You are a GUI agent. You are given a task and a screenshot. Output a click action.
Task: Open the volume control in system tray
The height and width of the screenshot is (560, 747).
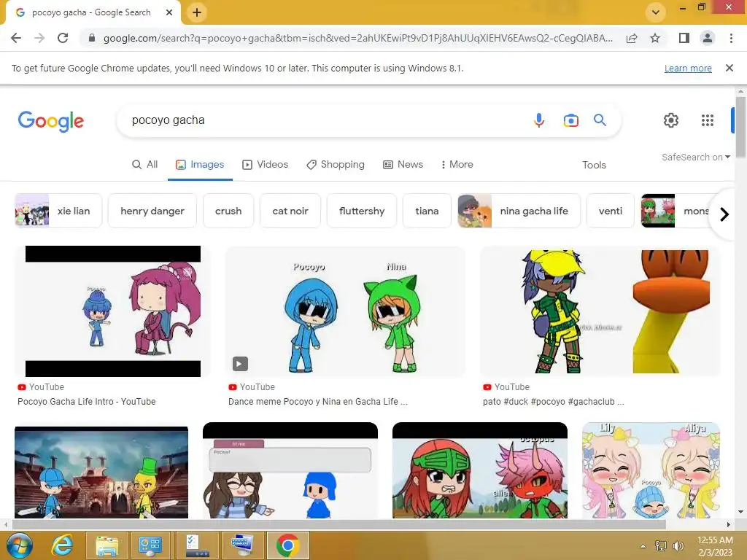tap(678, 545)
